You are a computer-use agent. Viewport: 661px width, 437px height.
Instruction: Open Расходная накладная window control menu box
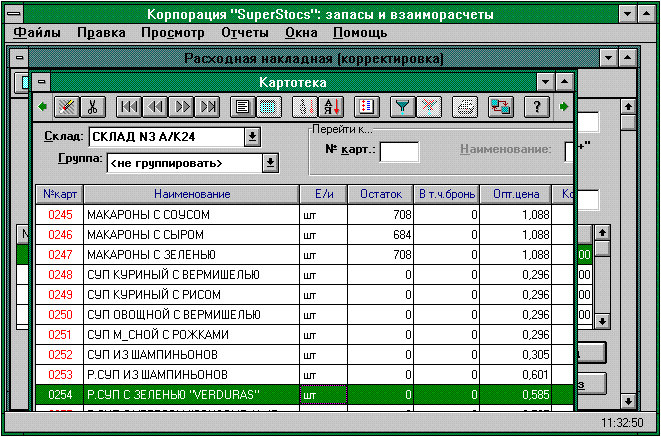click(19, 58)
